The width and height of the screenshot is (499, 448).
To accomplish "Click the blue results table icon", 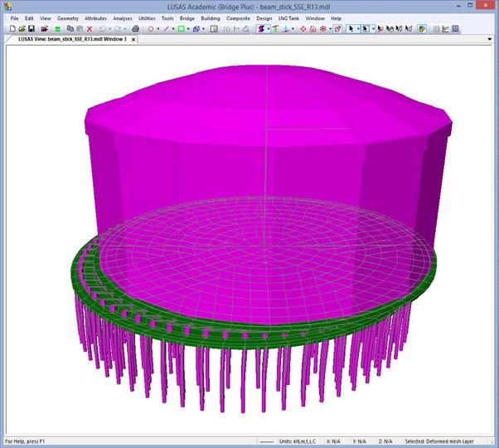I will click(x=455, y=29).
